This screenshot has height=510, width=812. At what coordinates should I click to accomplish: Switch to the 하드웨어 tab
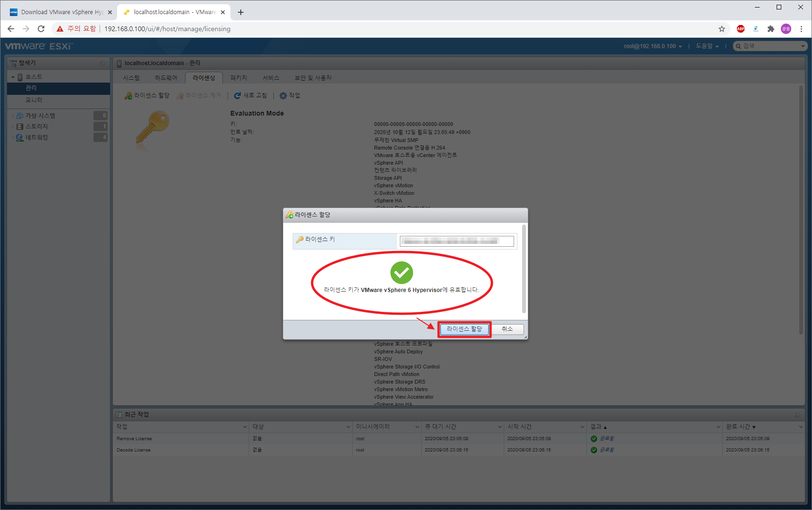[166, 78]
